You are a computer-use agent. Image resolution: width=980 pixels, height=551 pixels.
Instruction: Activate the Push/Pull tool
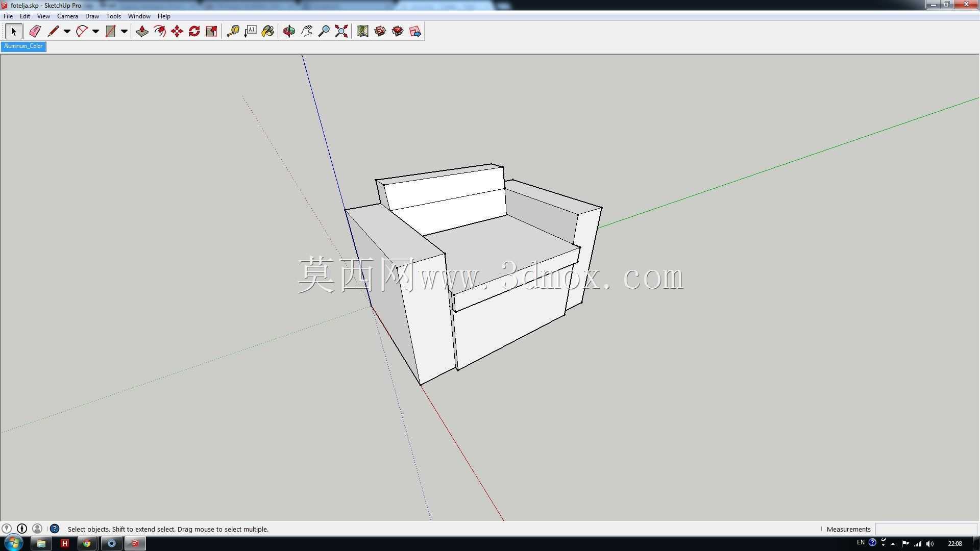(142, 32)
